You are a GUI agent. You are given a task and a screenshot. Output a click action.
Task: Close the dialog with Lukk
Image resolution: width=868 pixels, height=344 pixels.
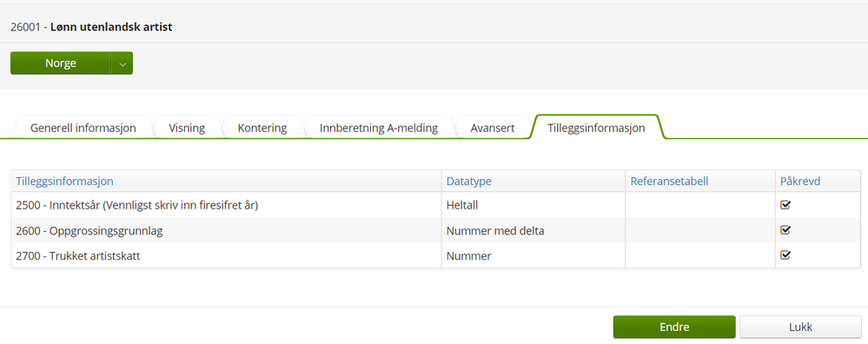point(800,327)
